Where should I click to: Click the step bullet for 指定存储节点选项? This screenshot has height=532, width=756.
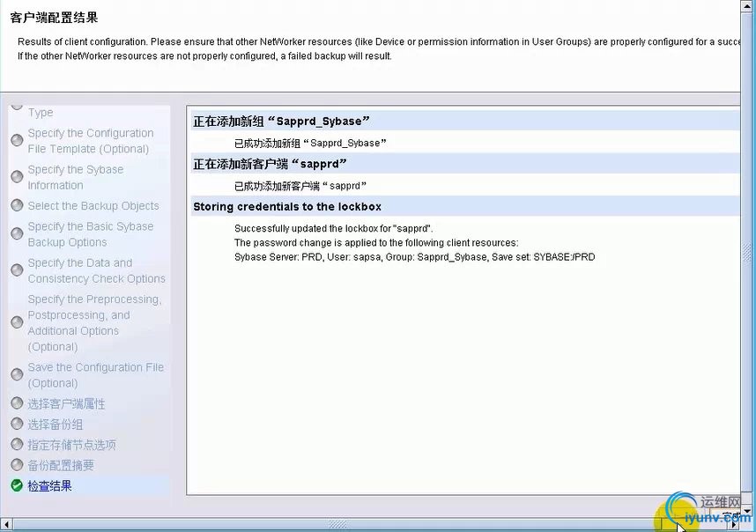click(17, 444)
